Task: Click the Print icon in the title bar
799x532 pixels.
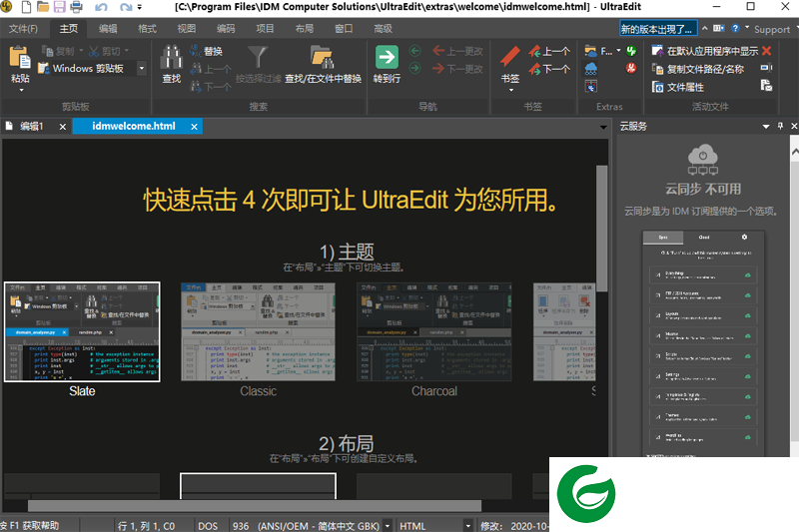Action: point(76,7)
